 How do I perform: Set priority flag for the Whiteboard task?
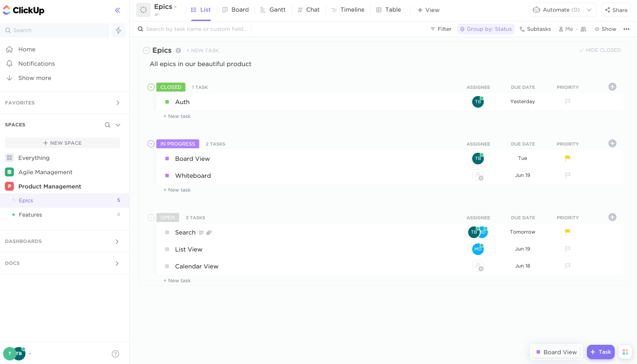pyautogui.click(x=568, y=175)
